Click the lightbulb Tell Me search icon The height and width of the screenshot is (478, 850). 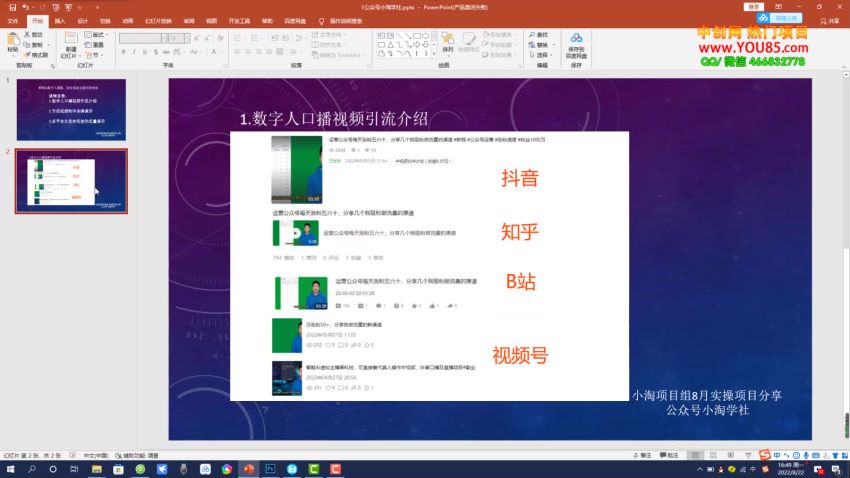[x=321, y=22]
